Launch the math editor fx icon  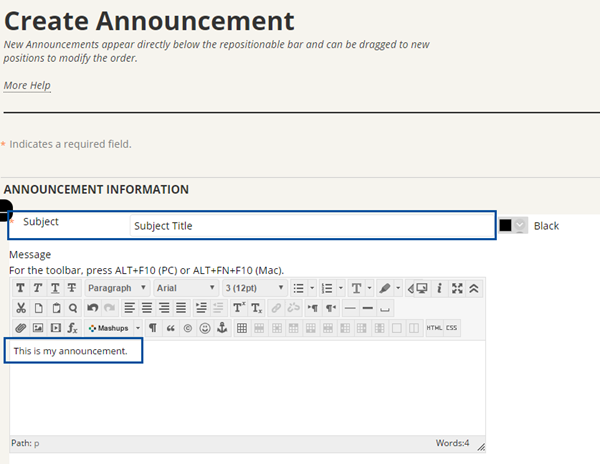(x=72, y=328)
